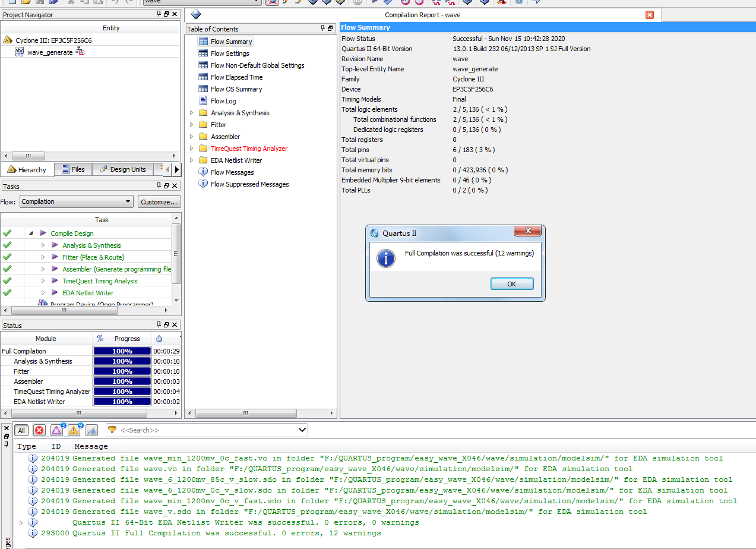Click the Customize... button
The height and width of the screenshot is (549, 756).
click(x=159, y=201)
